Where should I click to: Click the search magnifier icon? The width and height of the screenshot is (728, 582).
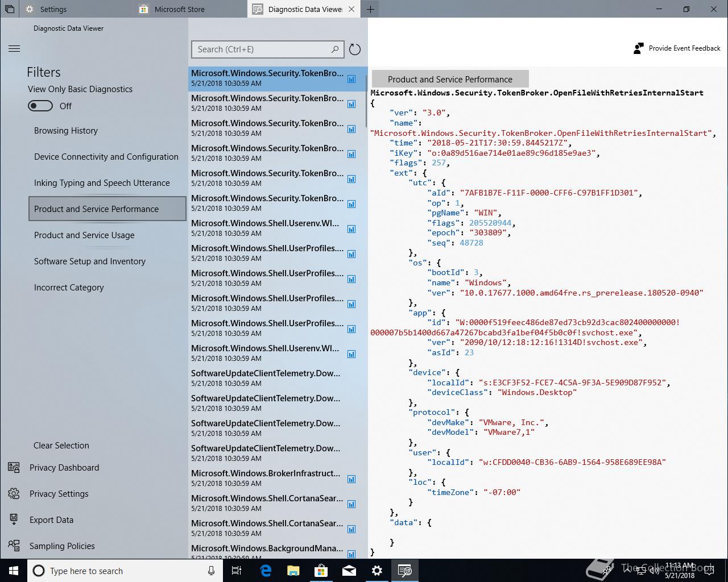pyautogui.click(x=335, y=49)
